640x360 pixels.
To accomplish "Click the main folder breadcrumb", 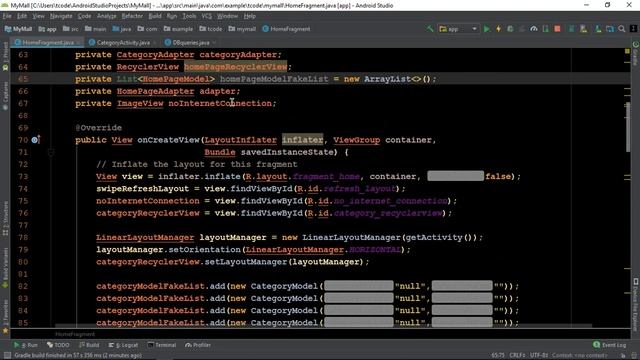I will click(x=95, y=29).
